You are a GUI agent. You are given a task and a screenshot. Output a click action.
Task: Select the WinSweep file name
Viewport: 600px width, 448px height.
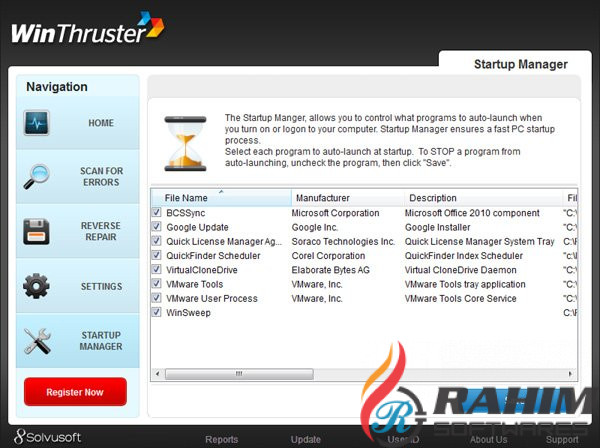pos(188,313)
